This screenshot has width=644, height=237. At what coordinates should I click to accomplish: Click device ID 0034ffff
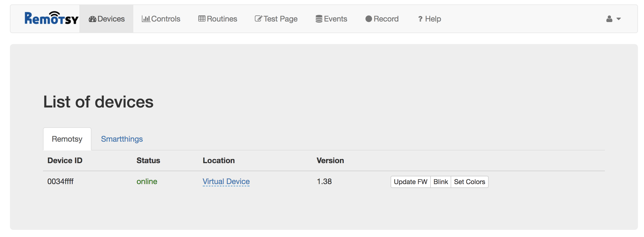click(60, 181)
